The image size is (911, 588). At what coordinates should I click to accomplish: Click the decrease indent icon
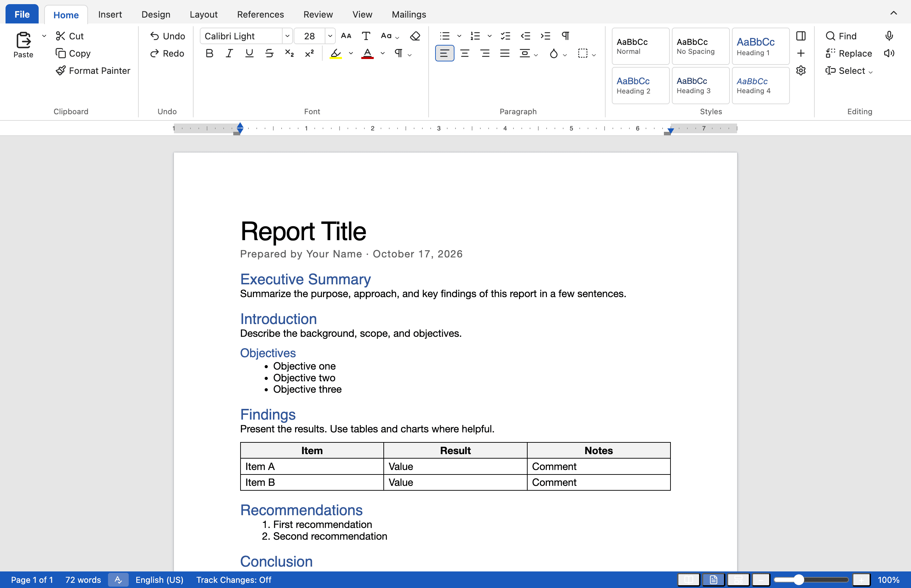[525, 36]
